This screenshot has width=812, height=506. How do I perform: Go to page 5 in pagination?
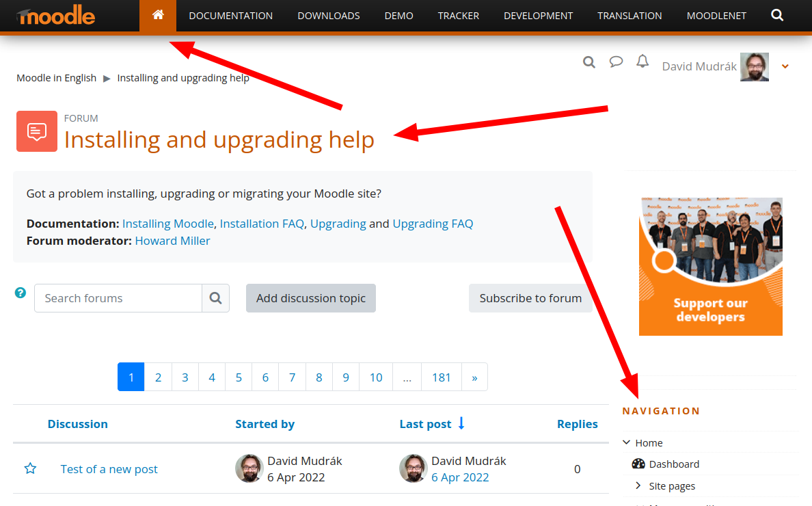pos(239,377)
